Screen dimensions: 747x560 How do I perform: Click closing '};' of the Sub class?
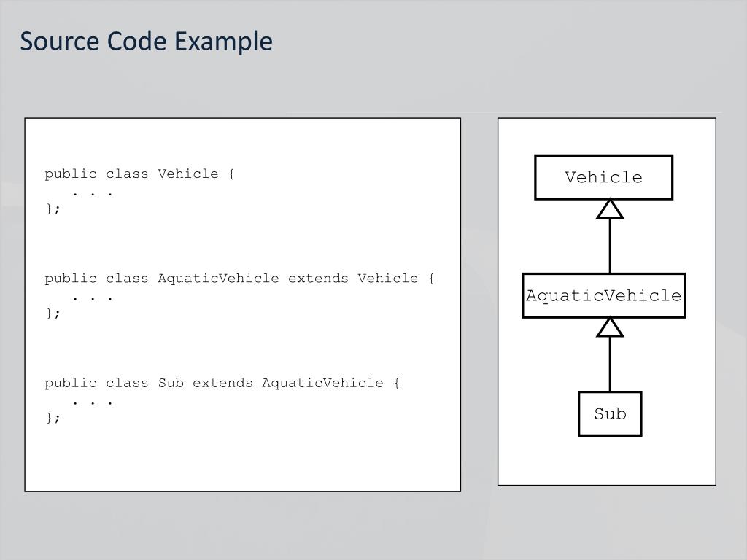(x=53, y=418)
